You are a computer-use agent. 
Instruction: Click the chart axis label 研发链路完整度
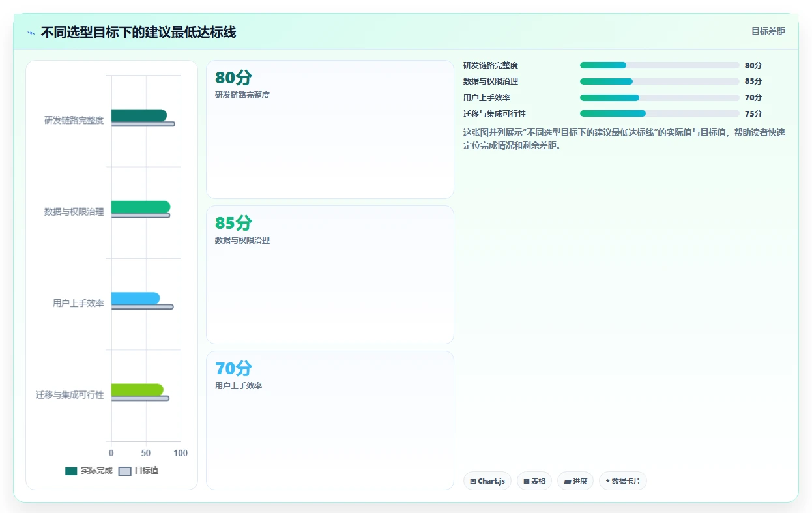click(x=74, y=120)
